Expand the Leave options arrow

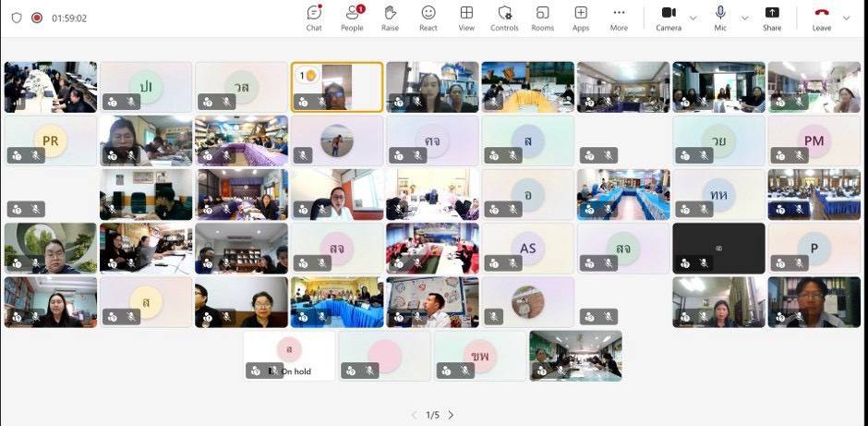(846, 18)
